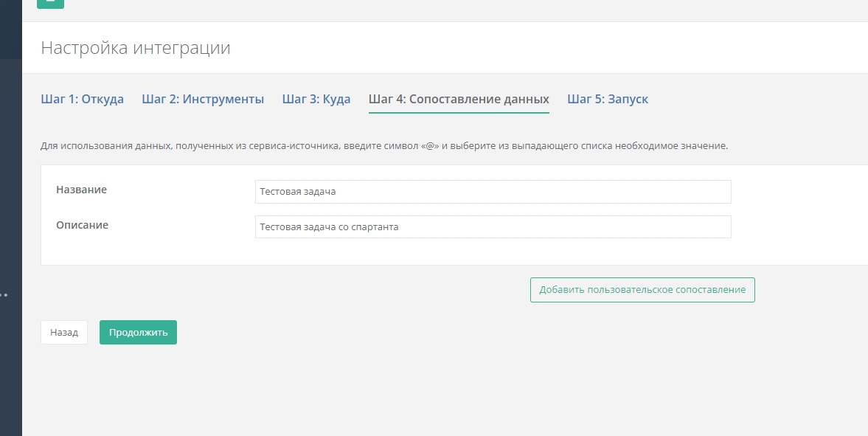Screen dimensions: 868x436
Task: Click the green menu toggle button at top
Action: point(50,3)
